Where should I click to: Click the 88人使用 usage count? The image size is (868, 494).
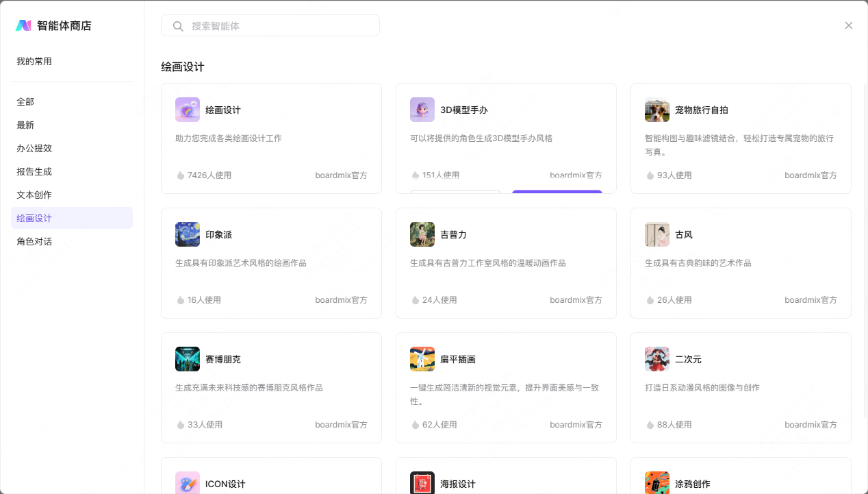tap(674, 425)
